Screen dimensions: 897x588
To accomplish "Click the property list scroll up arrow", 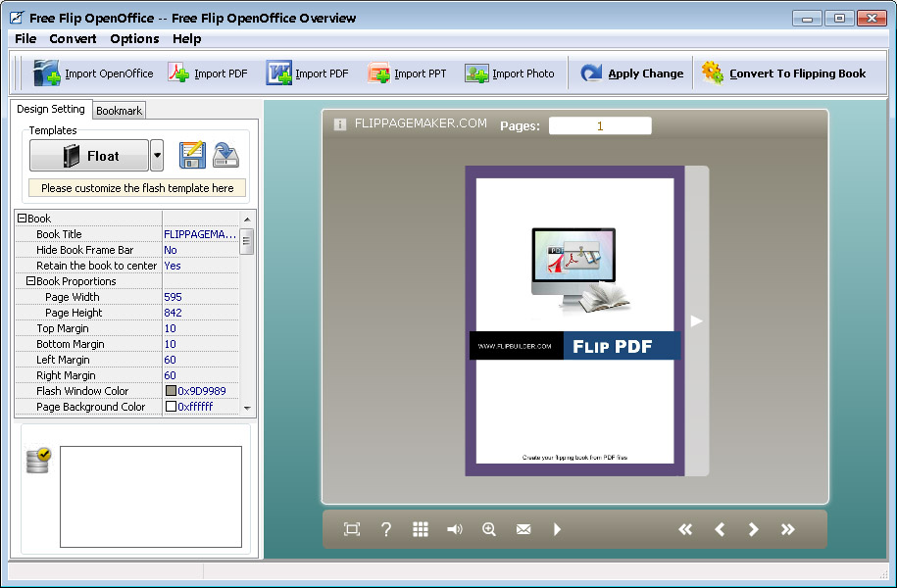I will (247, 220).
